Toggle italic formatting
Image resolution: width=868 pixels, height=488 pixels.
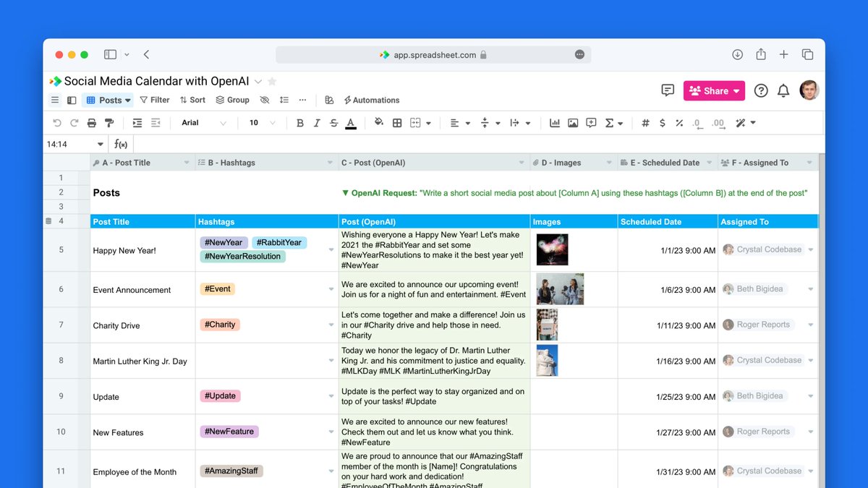317,123
